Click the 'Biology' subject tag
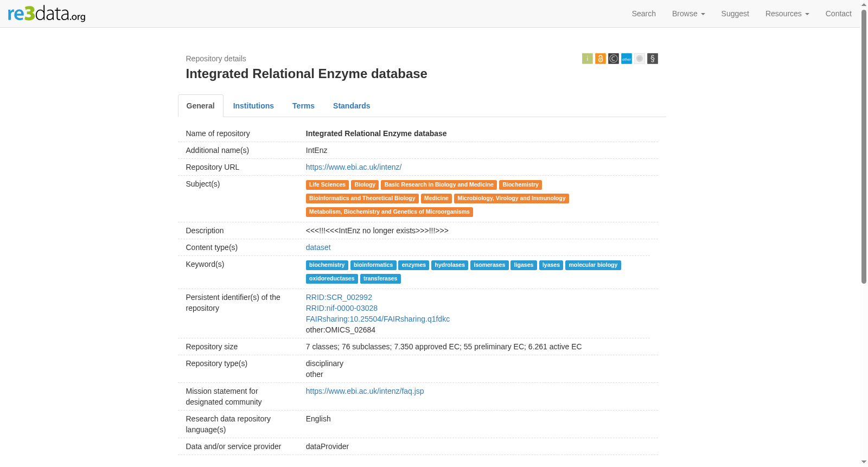The image size is (868, 467). click(365, 185)
